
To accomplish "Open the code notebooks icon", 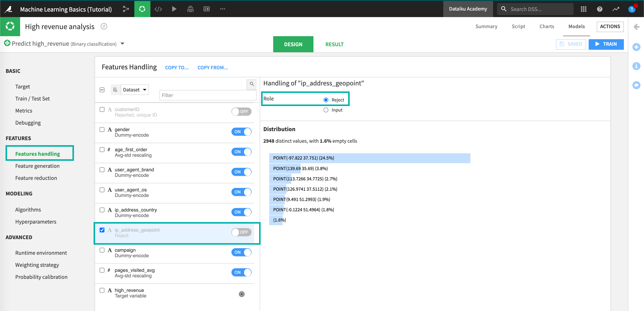I will point(158,9).
